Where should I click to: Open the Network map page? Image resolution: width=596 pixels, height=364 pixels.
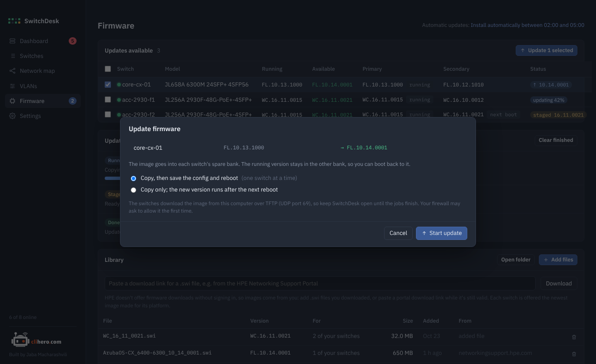[43, 71]
